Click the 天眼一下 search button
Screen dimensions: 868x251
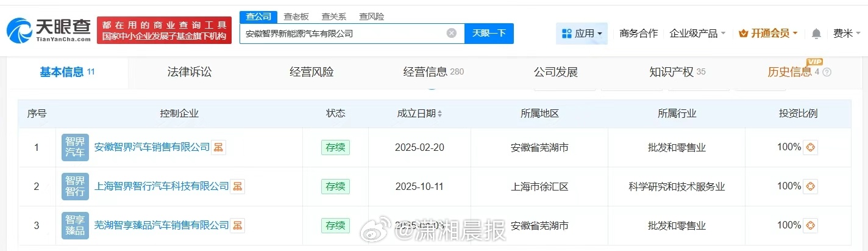[489, 34]
